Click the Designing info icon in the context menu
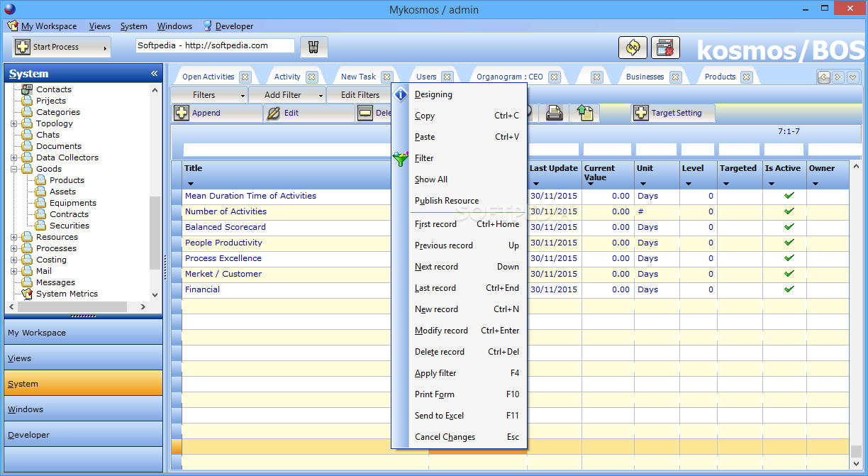 [401, 94]
